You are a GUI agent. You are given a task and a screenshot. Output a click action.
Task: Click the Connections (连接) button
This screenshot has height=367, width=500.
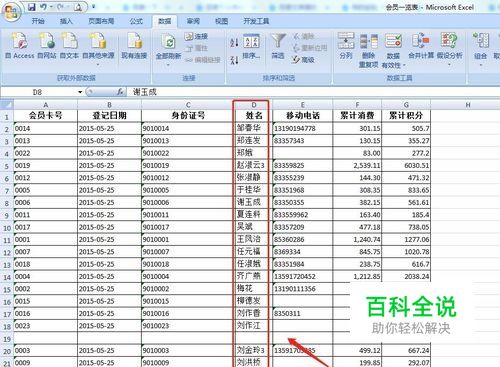[x=197, y=36]
